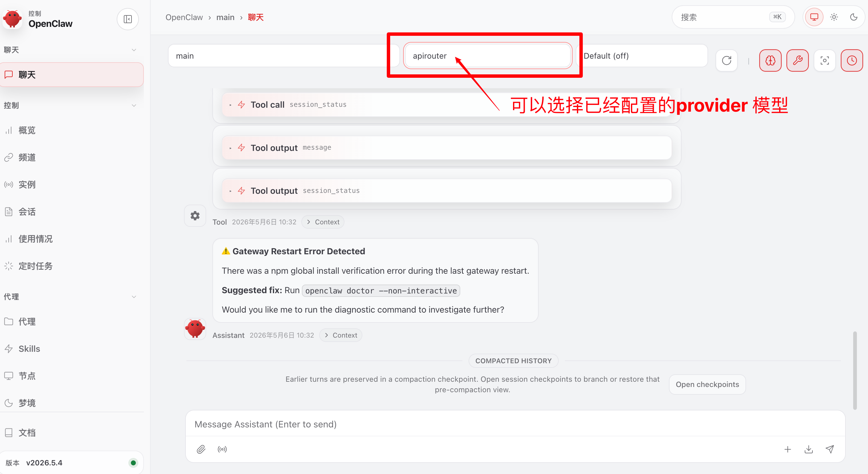Screen dimensions: 868x474
Task: Switch to dark theme moon icon
Action: click(x=853, y=17)
